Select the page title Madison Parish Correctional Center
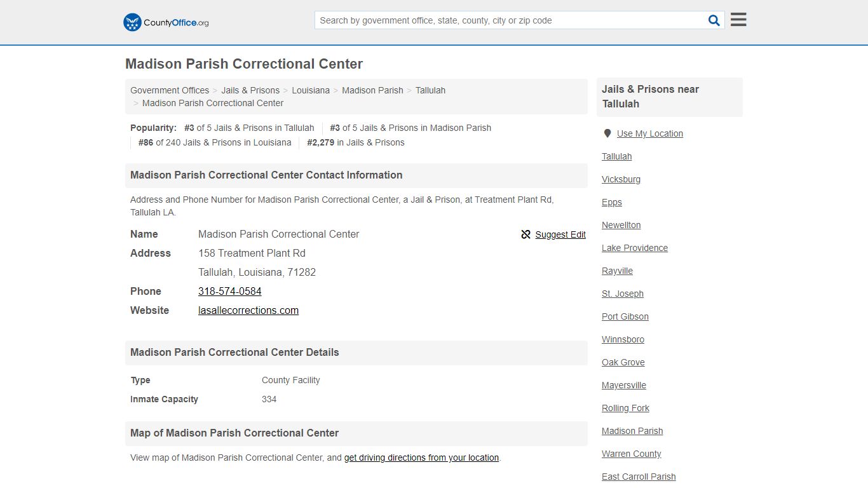Image resolution: width=868 pixels, height=488 pixels. pos(244,64)
